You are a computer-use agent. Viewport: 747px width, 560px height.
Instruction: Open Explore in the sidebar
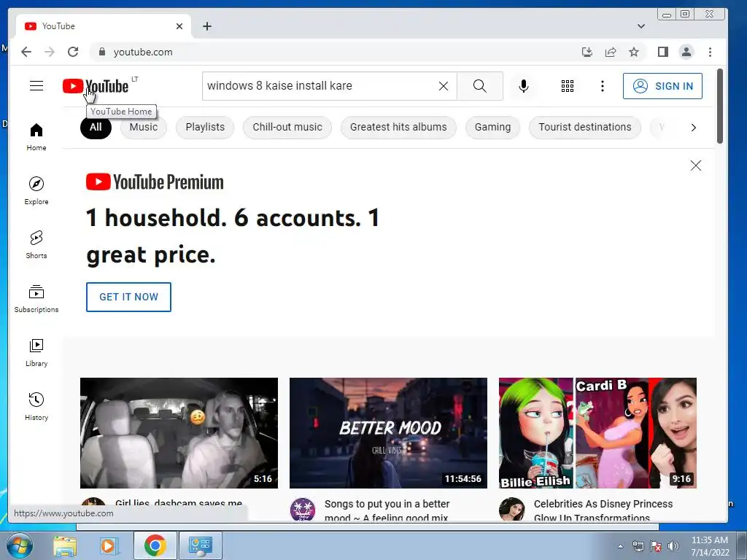pos(36,190)
